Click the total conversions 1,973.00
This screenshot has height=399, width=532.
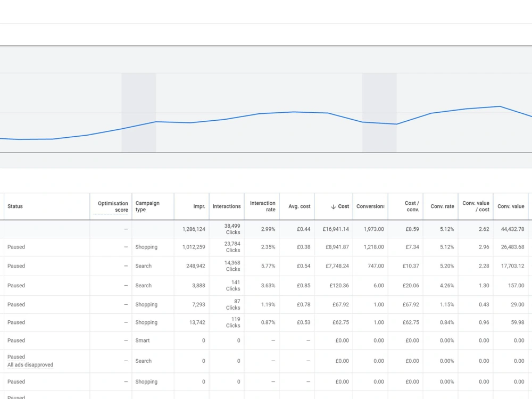pos(374,229)
